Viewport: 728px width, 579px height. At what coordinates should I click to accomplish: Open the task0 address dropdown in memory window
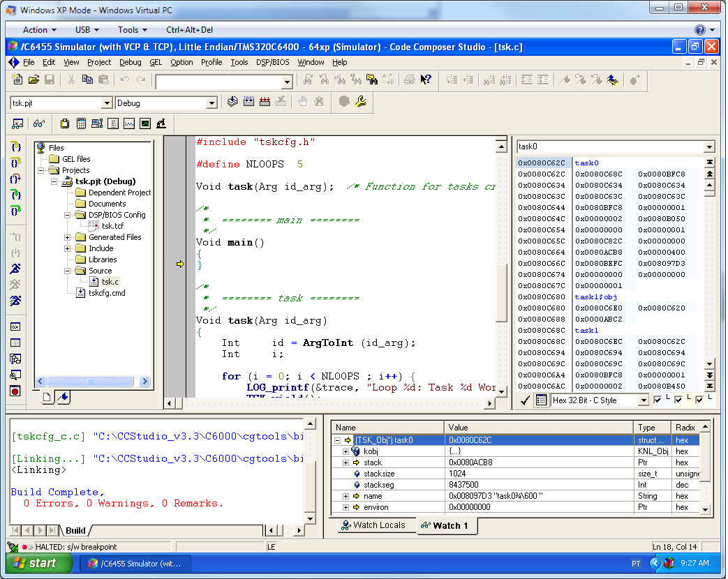coord(709,147)
